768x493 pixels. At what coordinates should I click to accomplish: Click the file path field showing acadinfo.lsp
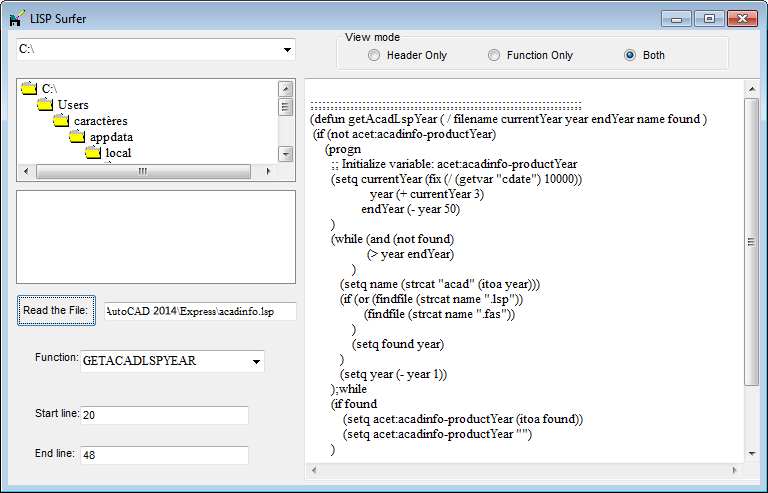click(200, 311)
